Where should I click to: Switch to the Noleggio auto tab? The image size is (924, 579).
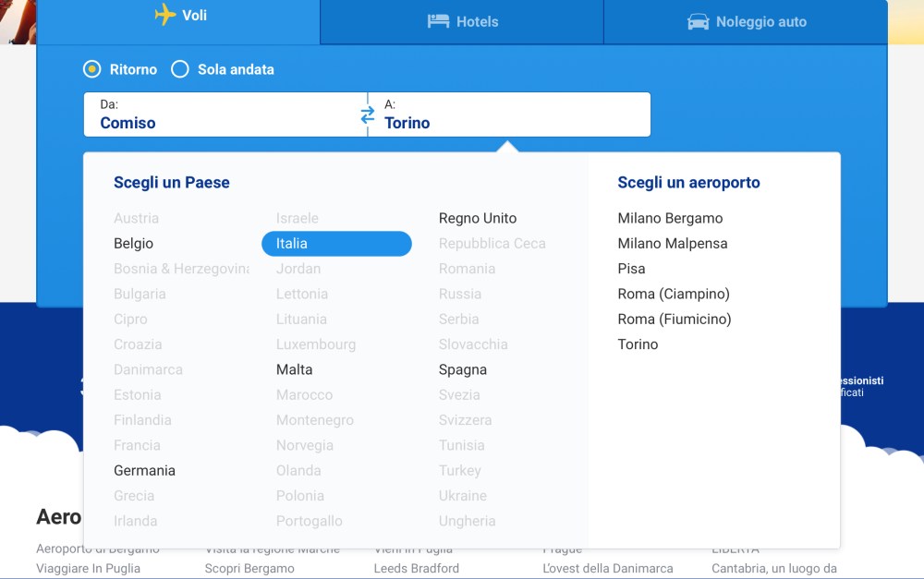click(x=746, y=21)
